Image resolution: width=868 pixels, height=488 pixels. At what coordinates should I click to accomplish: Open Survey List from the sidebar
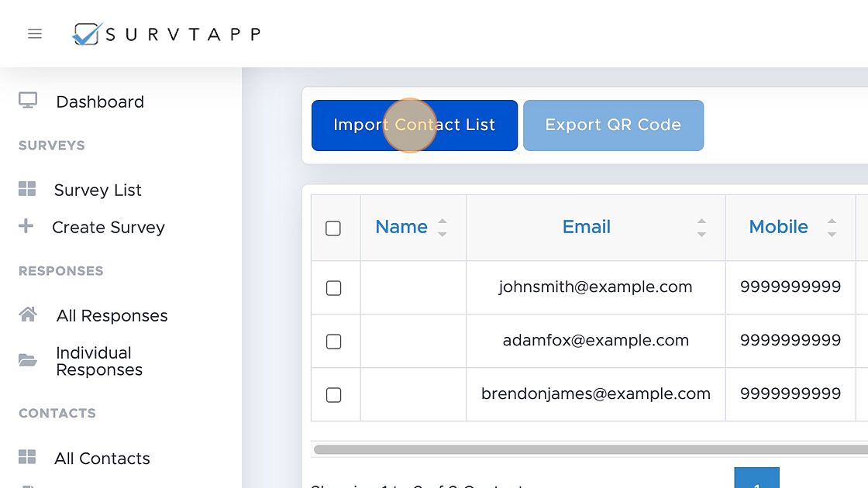coord(98,190)
